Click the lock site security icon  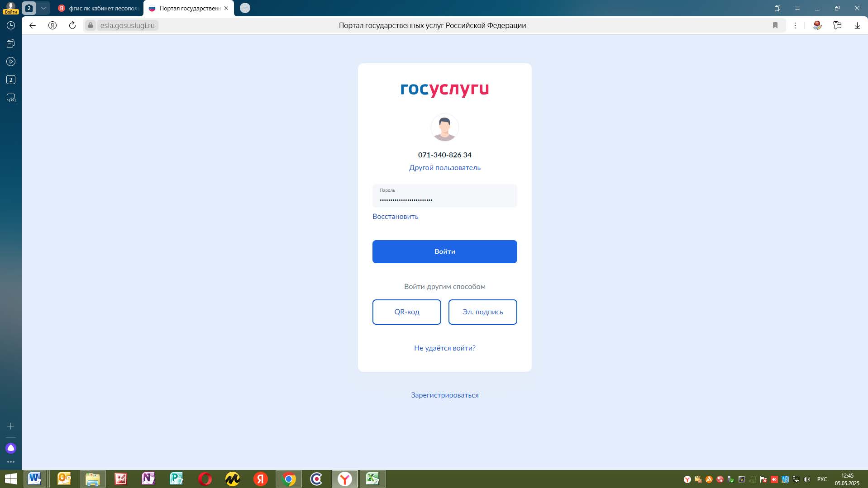[x=91, y=25]
